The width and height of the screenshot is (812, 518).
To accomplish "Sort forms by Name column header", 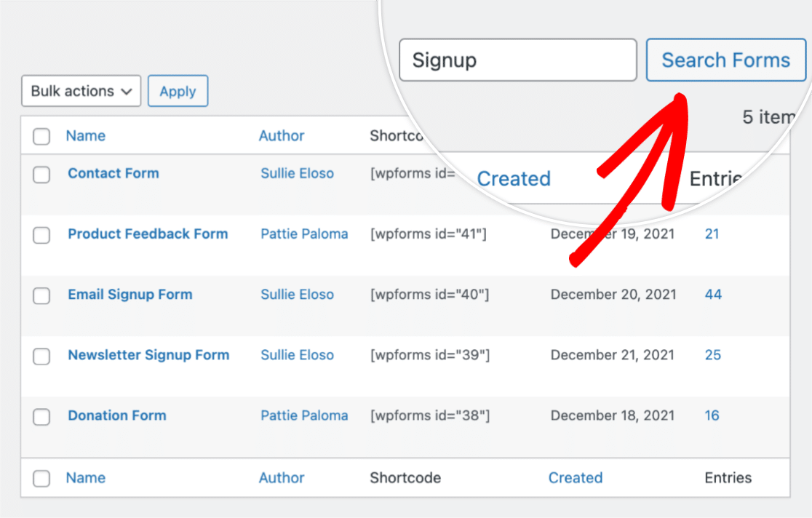I will [x=85, y=135].
